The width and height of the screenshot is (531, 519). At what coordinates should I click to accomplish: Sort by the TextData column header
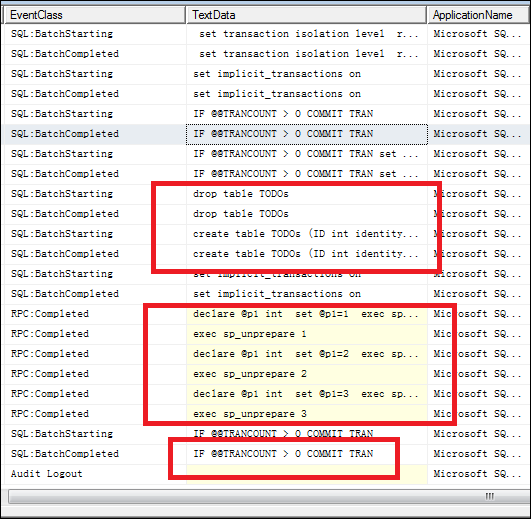click(x=306, y=15)
